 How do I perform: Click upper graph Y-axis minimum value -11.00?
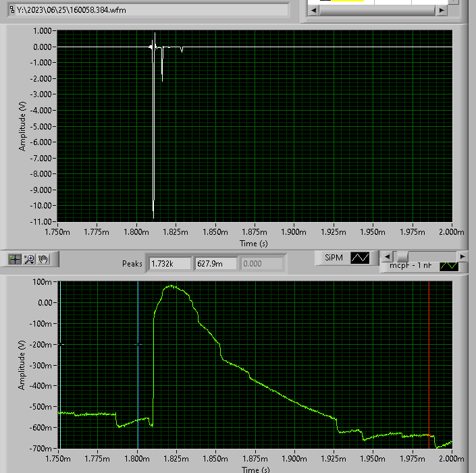coord(41,221)
